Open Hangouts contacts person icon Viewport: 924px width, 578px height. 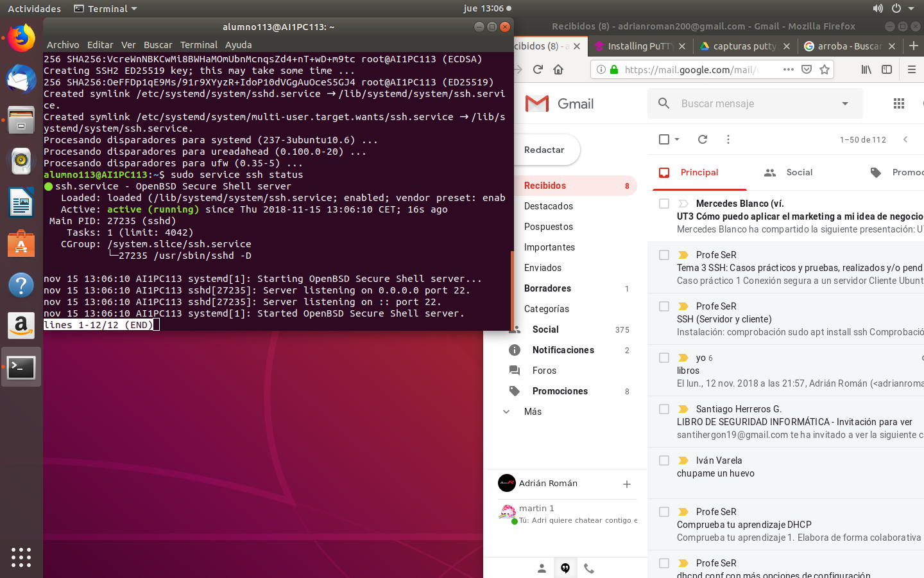click(542, 568)
